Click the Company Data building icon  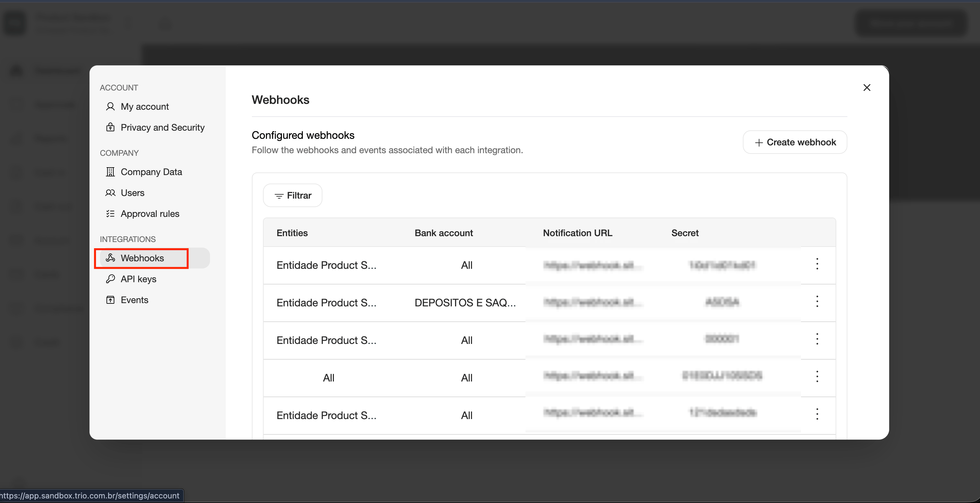point(110,172)
